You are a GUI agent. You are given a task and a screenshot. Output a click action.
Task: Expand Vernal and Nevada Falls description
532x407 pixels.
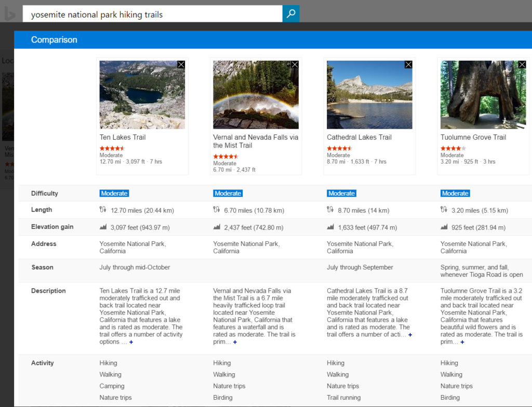click(x=235, y=342)
